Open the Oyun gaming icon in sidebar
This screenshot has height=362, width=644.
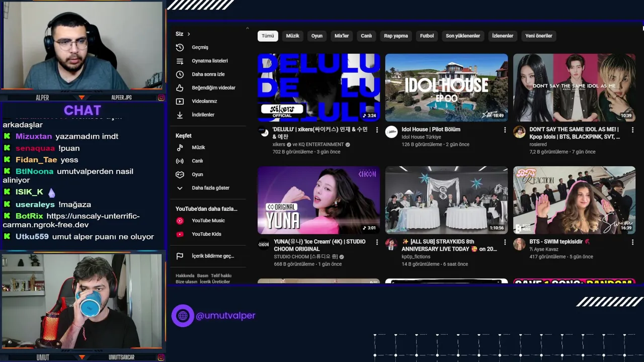click(x=180, y=174)
